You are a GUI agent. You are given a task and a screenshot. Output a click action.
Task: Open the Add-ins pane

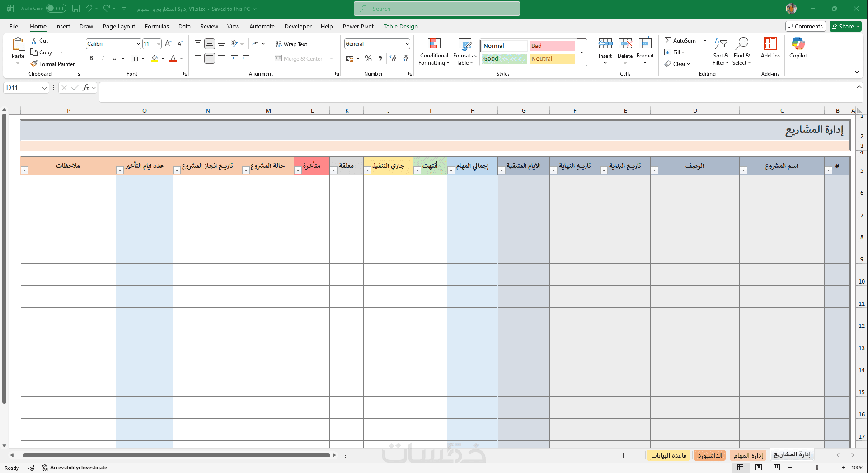point(770,48)
